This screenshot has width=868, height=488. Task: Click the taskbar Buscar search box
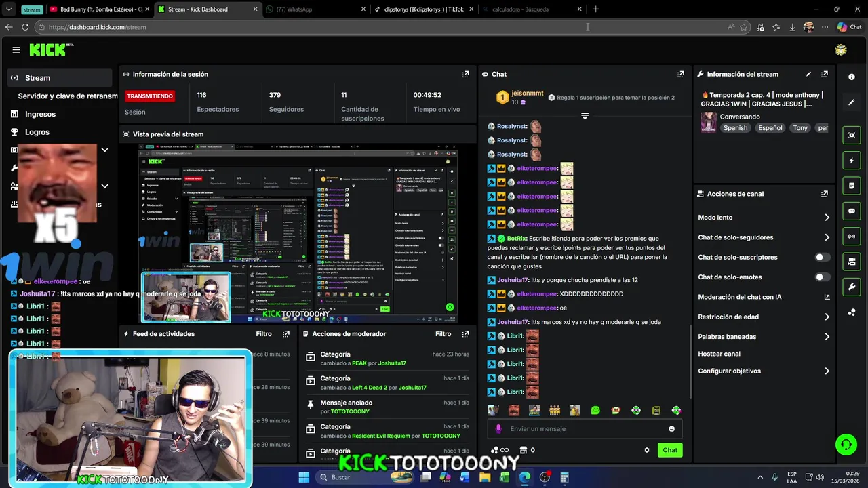click(x=366, y=477)
